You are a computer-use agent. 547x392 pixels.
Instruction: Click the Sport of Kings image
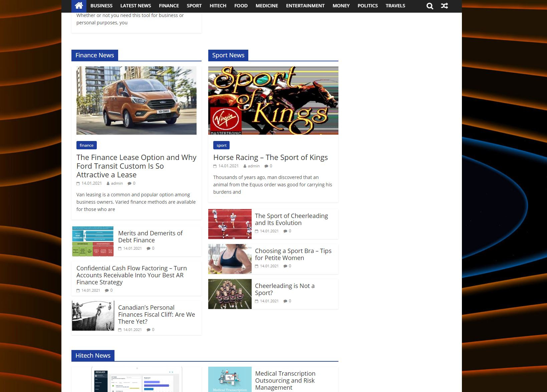[273, 100]
